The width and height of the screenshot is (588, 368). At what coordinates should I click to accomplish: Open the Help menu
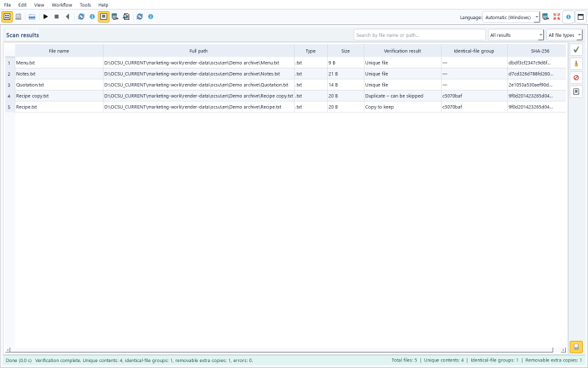click(103, 5)
